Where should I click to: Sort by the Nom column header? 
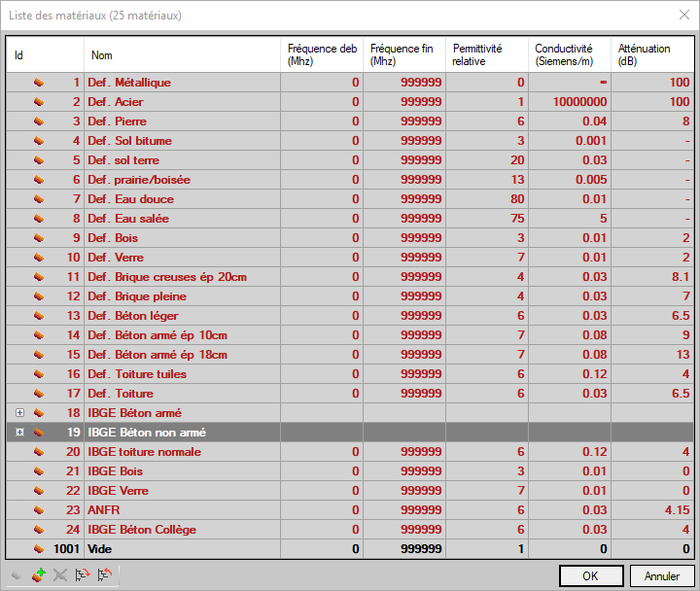182,54
